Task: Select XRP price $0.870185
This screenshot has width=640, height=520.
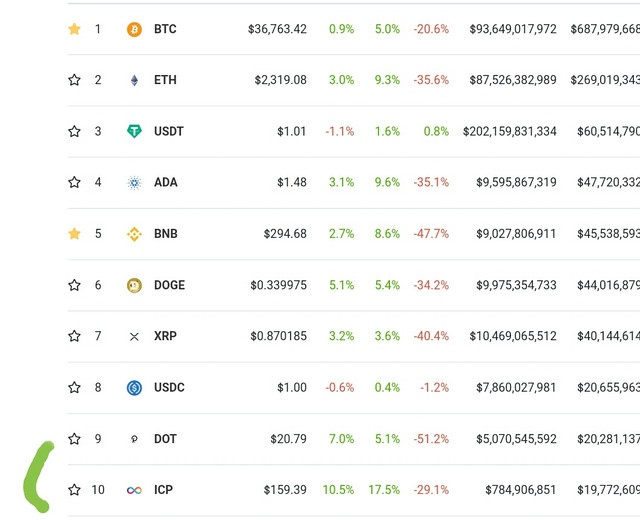Action: click(278, 336)
